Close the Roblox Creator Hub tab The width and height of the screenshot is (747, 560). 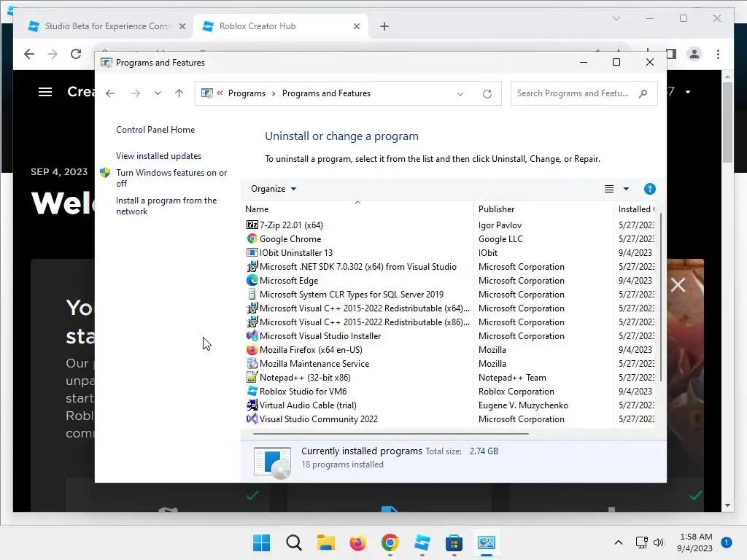(356, 26)
